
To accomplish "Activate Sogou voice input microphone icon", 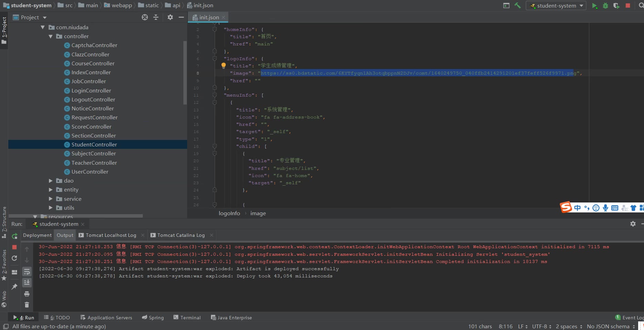I will (605, 208).
